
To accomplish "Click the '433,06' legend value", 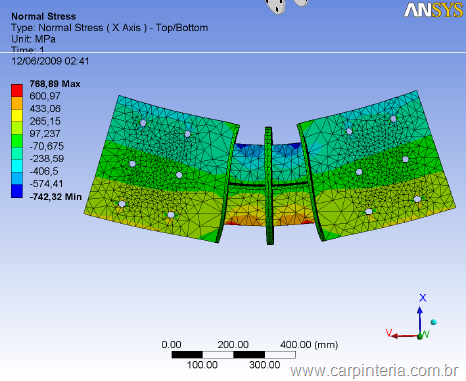I will [45, 109].
